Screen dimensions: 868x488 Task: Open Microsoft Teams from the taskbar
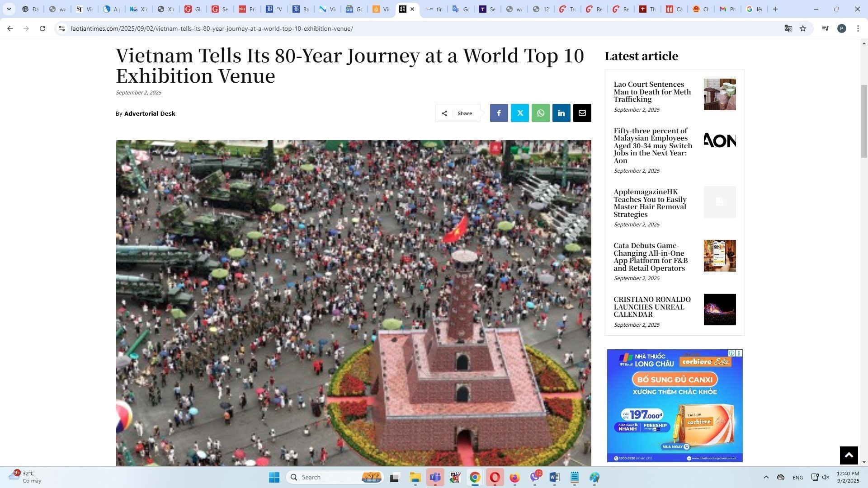[435, 477]
